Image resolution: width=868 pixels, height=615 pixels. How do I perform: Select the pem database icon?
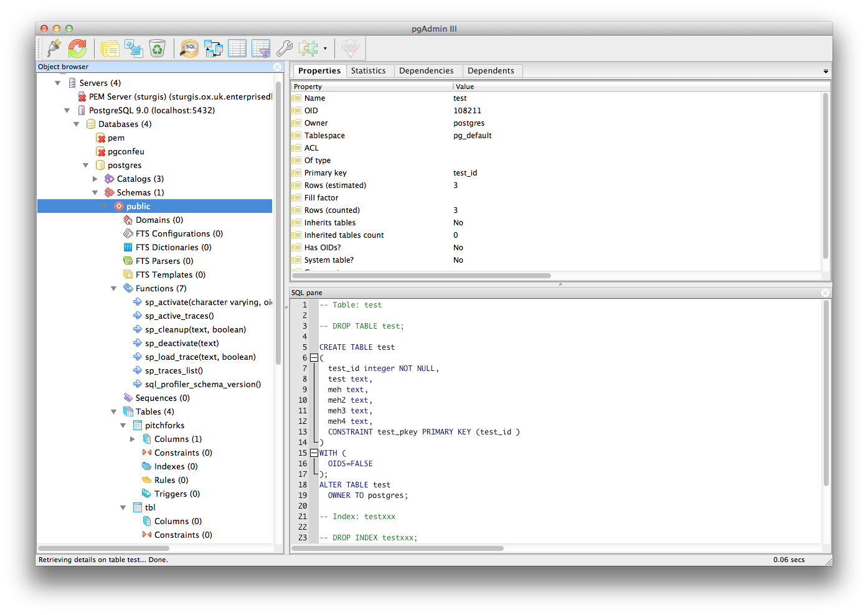pyautogui.click(x=101, y=138)
